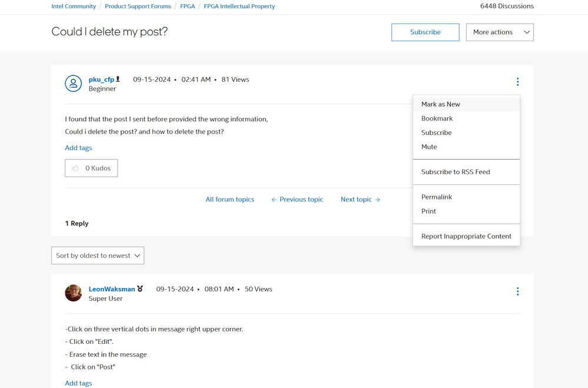Select Mute in the post menu
The height and width of the screenshot is (388, 588).
click(466, 147)
